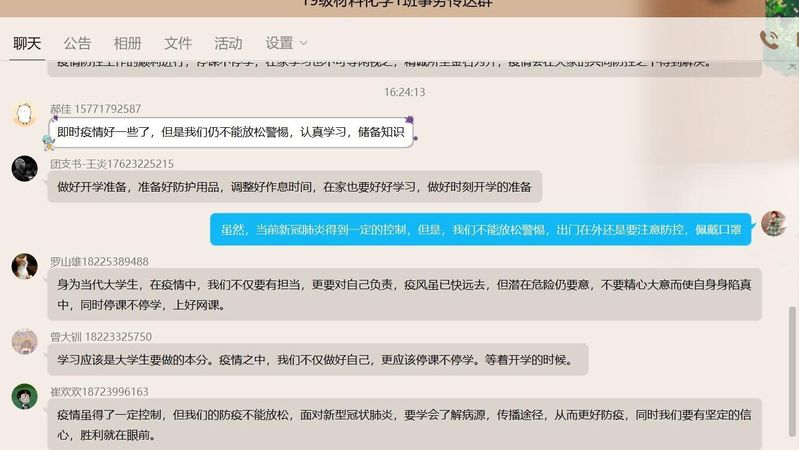This screenshot has width=799, height=450.
Task: Click 罗山雄's cat avatar
Action: tap(24, 266)
